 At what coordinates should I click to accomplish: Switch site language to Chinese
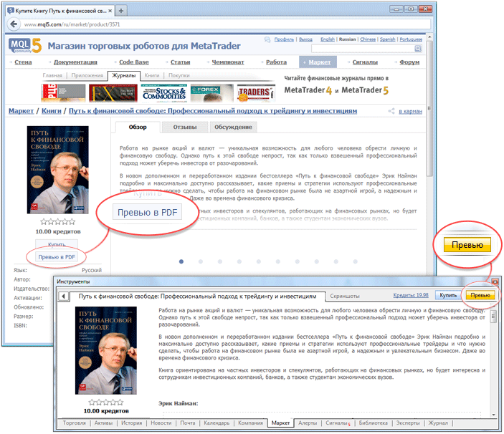(368, 39)
